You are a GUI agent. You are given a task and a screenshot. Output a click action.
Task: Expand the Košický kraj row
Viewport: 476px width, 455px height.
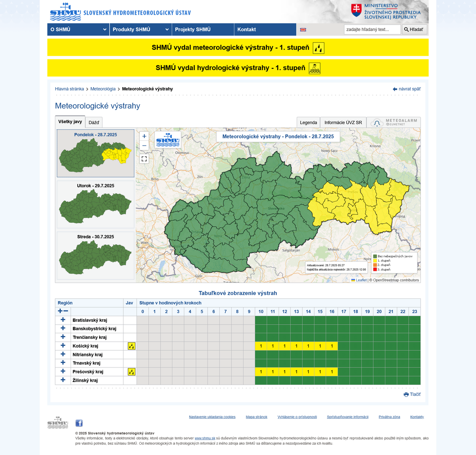[x=63, y=345]
